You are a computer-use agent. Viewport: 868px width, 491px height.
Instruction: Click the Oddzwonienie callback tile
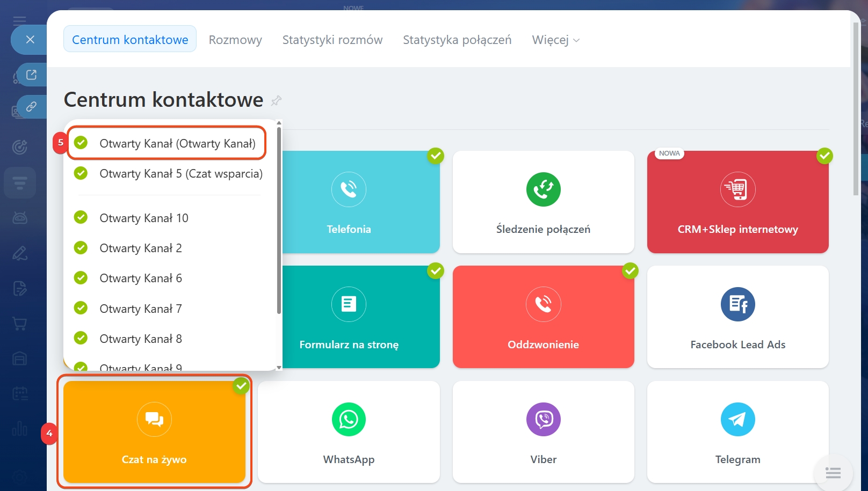click(x=543, y=317)
